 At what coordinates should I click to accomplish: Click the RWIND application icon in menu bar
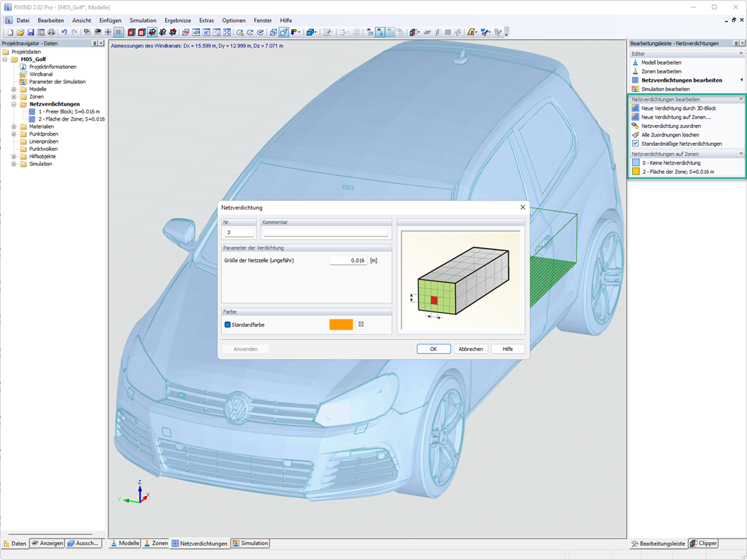coord(8,21)
